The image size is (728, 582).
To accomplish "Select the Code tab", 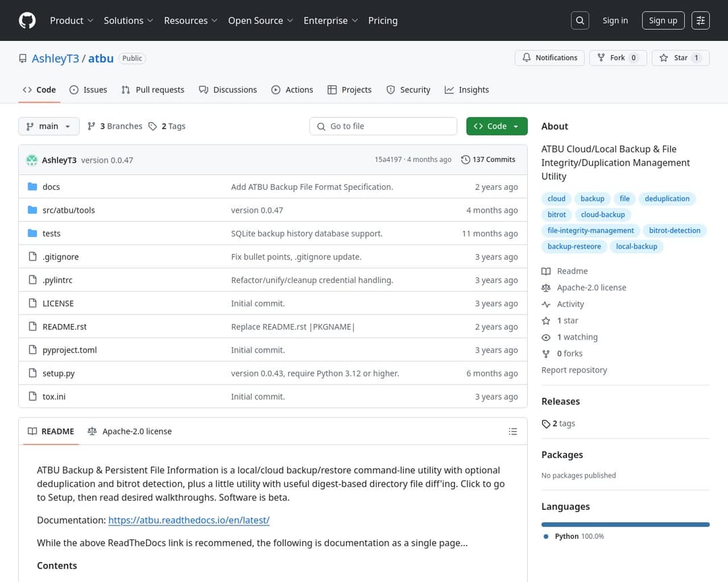I will (40, 90).
